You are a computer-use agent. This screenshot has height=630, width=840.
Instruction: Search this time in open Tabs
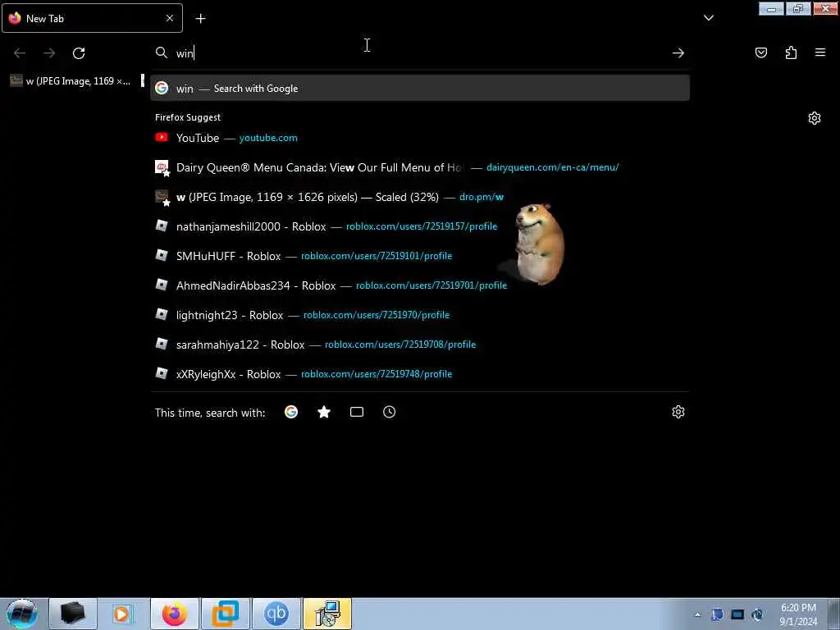click(357, 412)
